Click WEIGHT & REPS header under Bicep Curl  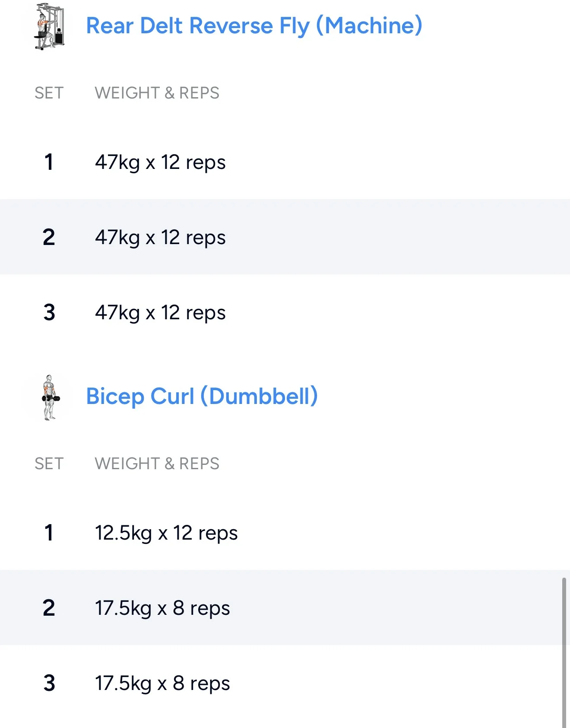157,464
